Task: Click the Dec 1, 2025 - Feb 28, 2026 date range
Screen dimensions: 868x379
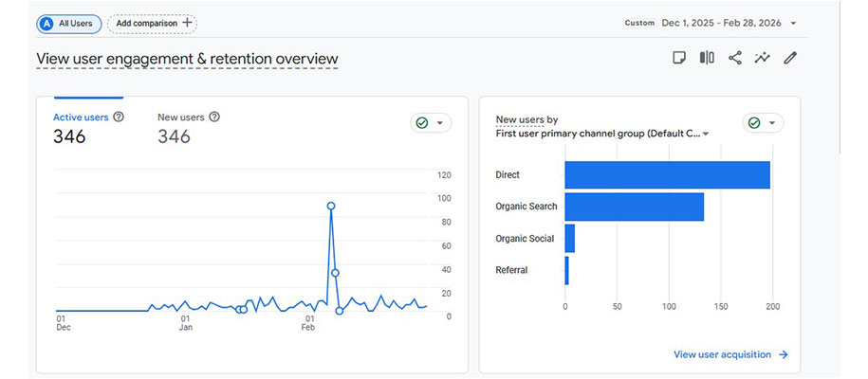Action: pos(721,24)
